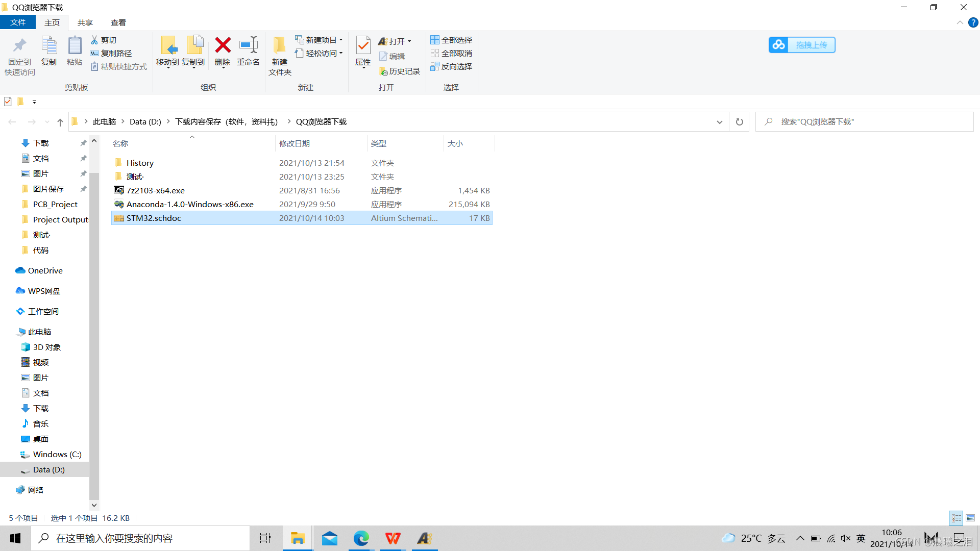Collapse the ribbon with the chevron
The height and width of the screenshot is (551, 980).
pyautogui.click(x=960, y=22)
